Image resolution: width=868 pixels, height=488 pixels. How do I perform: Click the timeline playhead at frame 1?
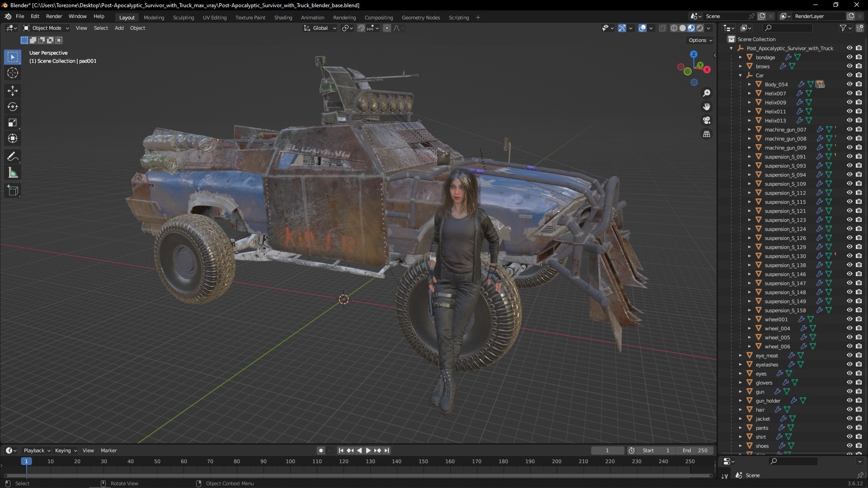[x=26, y=461]
